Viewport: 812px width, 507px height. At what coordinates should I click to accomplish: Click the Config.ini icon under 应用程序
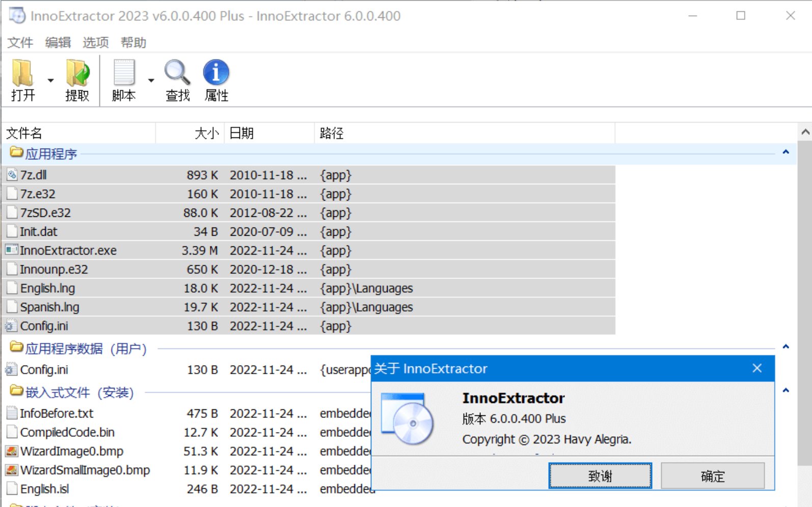11,326
